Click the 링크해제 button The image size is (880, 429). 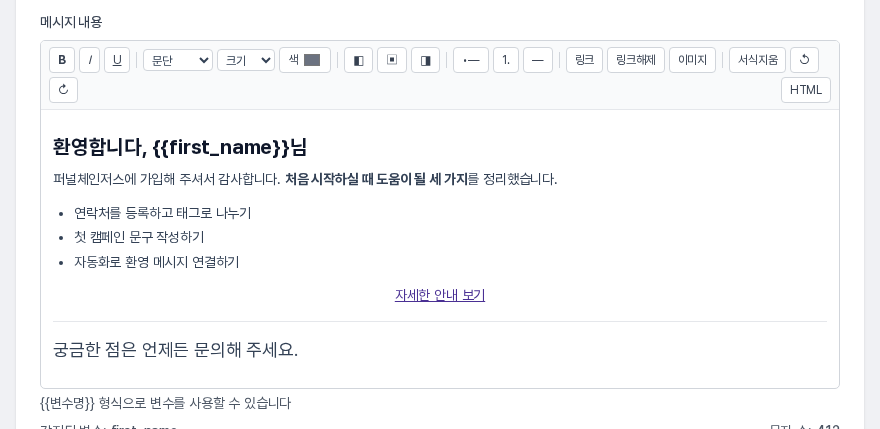click(x=636, y=60)
